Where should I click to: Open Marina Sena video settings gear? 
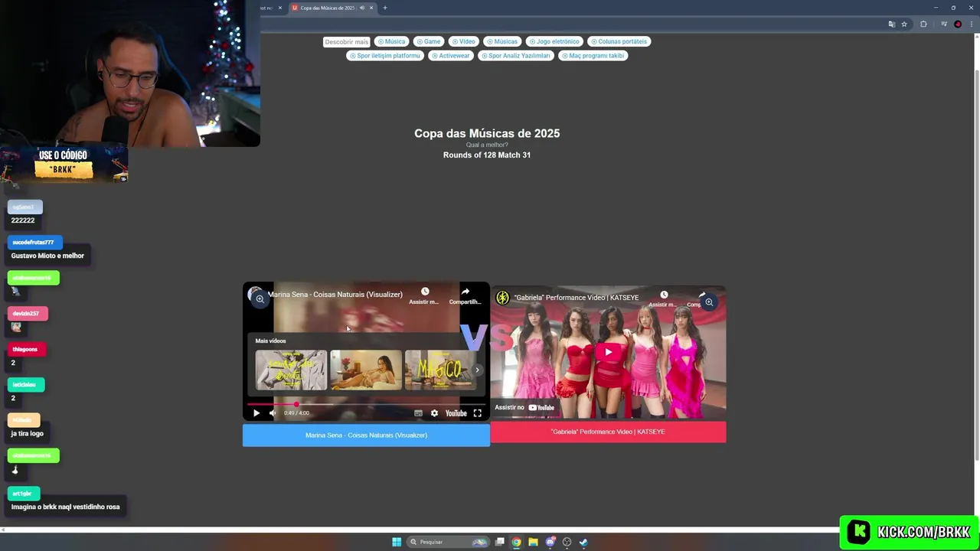434,413
